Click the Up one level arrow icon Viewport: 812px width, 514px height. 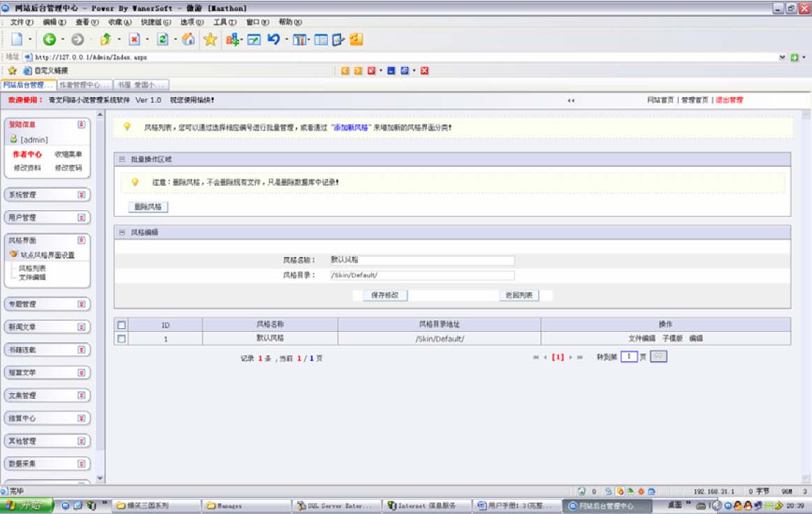tap(106, 39)
